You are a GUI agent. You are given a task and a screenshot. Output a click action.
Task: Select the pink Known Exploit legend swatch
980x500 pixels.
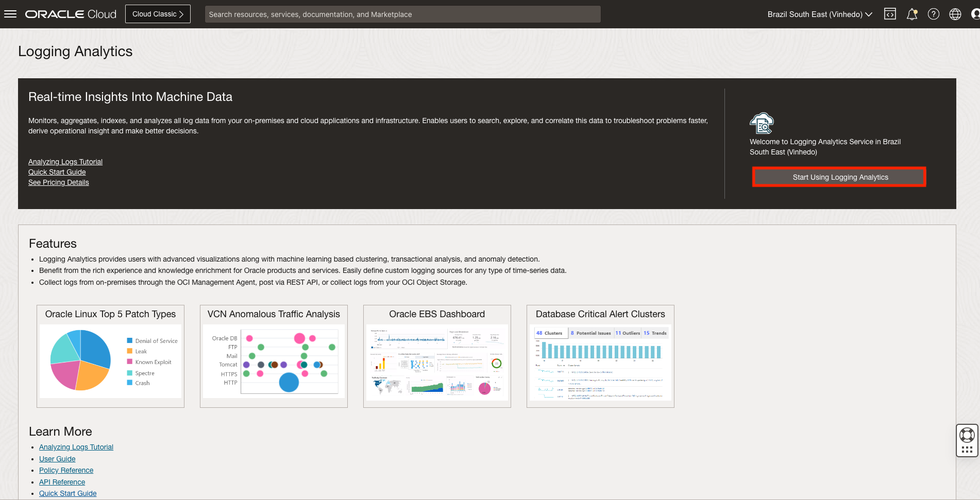pos(130,361)
